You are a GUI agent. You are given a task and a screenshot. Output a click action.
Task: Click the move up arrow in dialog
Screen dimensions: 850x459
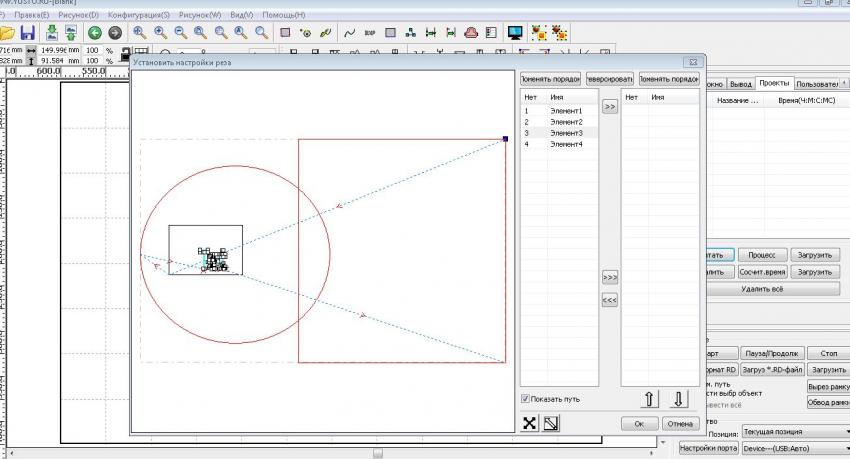point(649,399)
